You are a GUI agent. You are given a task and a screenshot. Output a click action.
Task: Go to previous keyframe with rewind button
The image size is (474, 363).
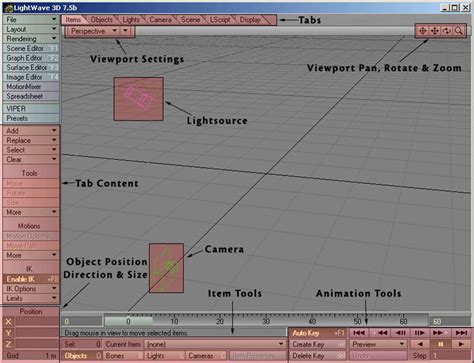coord(381,333)
